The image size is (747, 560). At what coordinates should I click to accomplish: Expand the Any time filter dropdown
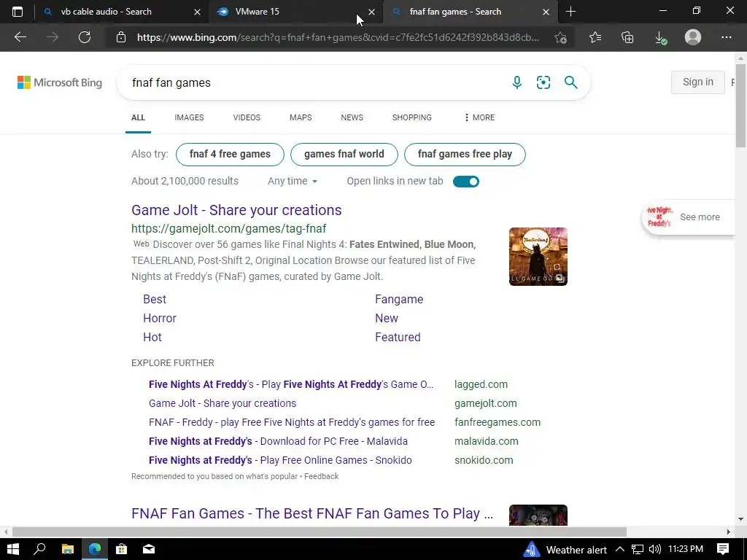point(292,181)
